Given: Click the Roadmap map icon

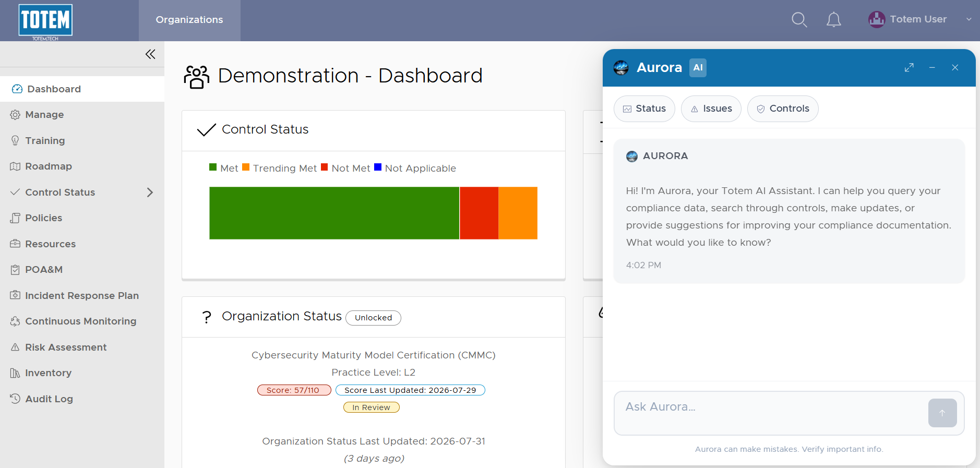Looking at the screenshot, I should click(x=15, y=166).
